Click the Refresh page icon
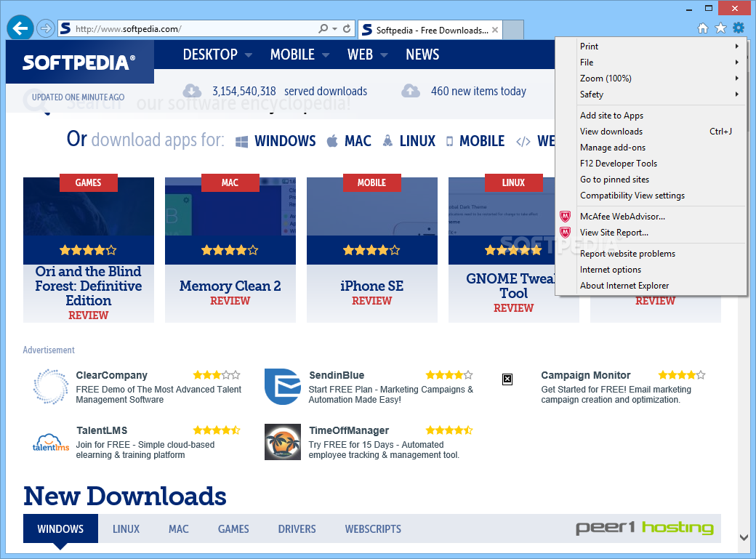The width and height of the screenshot is (756, 559). pos(347,29)
